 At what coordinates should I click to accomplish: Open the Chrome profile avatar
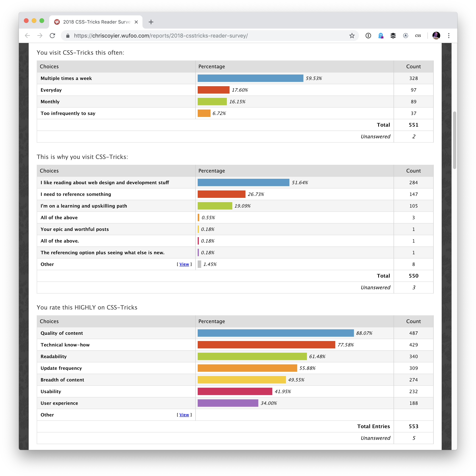tap(436, 36)
